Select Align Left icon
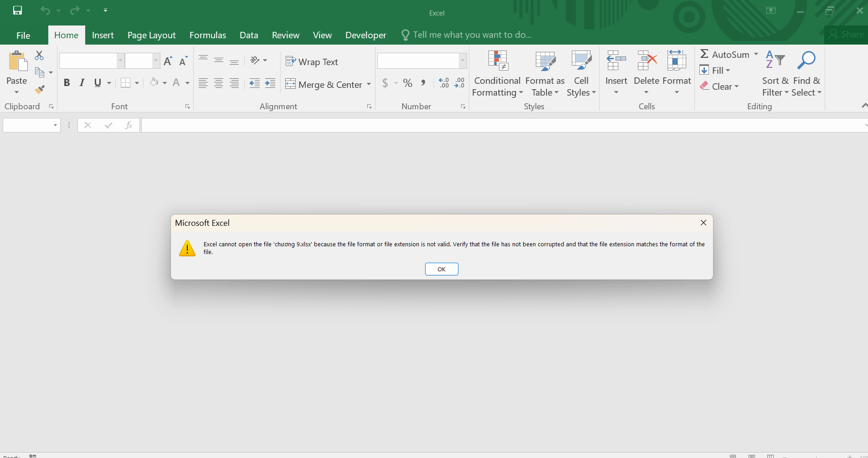Viewport: 868px width, 458px height. [x=203, y=83]
